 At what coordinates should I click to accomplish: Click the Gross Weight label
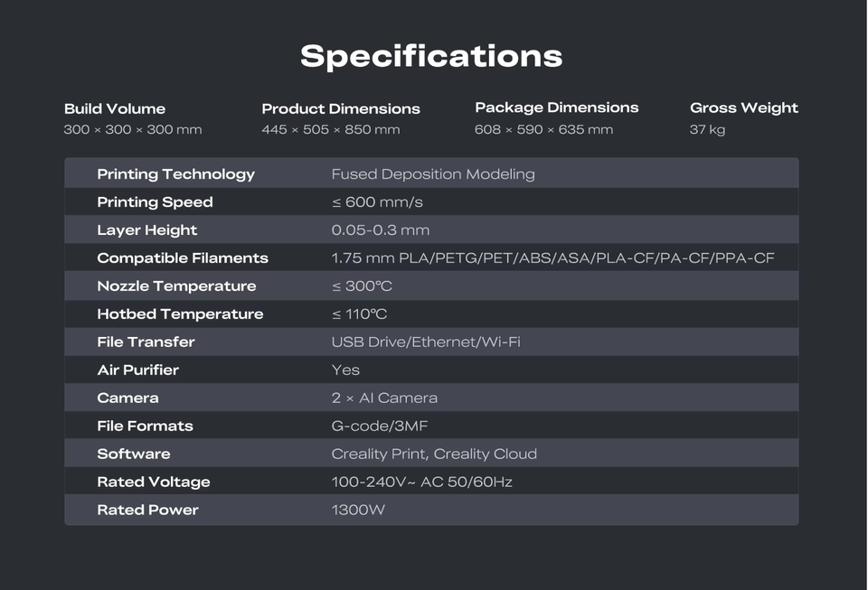(x=744, y=108)
